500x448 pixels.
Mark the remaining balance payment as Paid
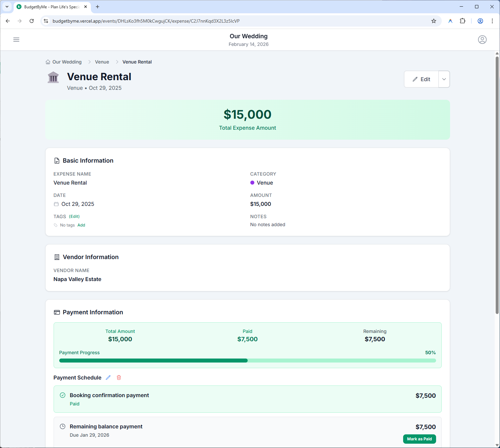419,439
